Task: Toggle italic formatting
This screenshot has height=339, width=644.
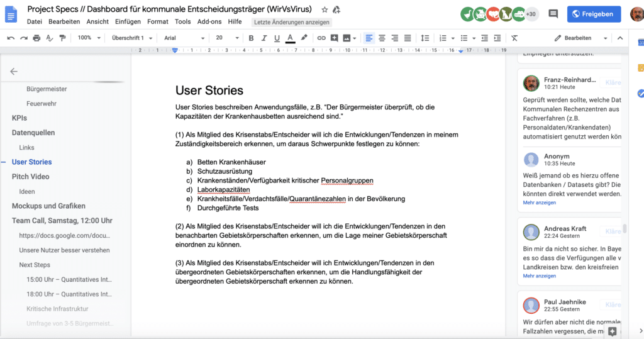Action: click(x=264, y=38)
